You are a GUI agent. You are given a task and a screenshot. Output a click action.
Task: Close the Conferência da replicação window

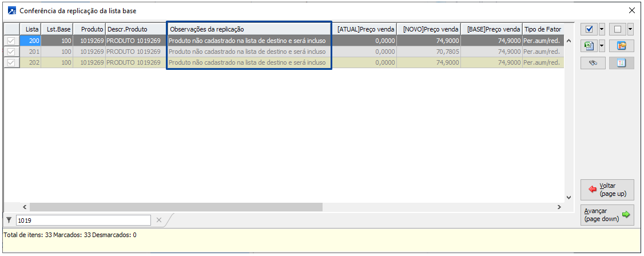(x=631, y=11)
